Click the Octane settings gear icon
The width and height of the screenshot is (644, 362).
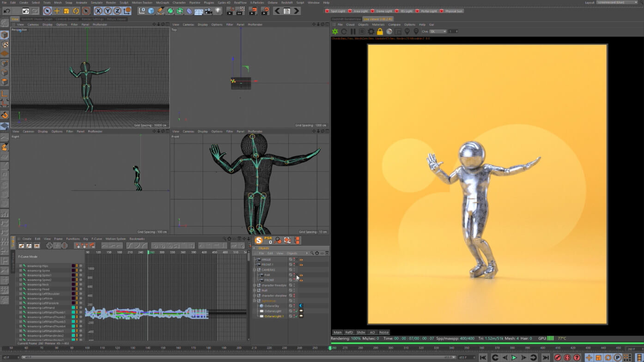(x=371, y=31)
